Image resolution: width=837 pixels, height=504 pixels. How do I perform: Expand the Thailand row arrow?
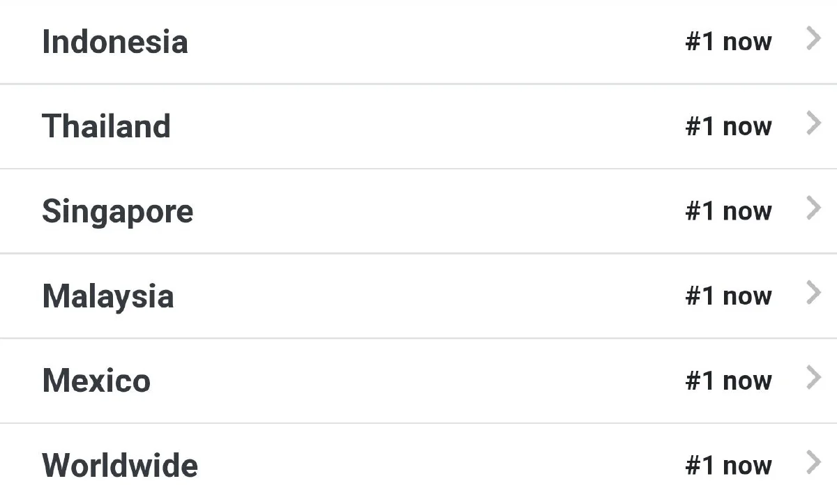[x=813, y=123]
